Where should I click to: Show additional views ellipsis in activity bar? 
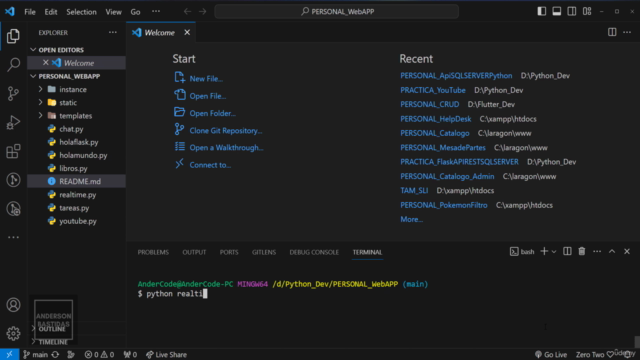click(13, 237)
